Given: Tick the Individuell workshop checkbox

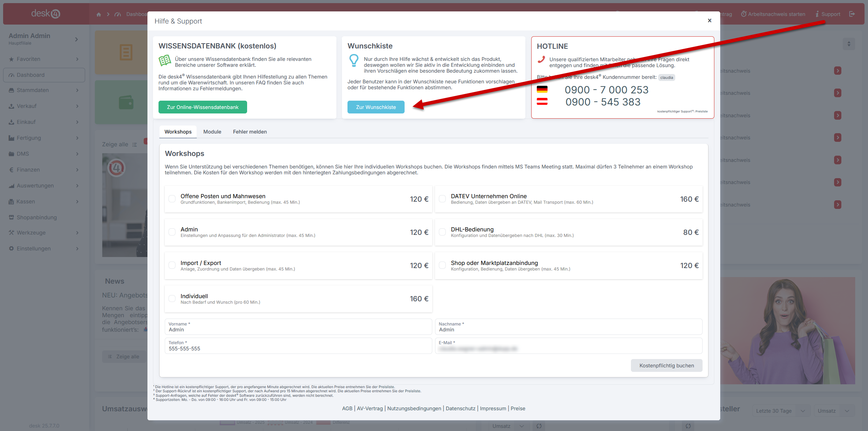Looking at the screenshot, I should [172, 299].
